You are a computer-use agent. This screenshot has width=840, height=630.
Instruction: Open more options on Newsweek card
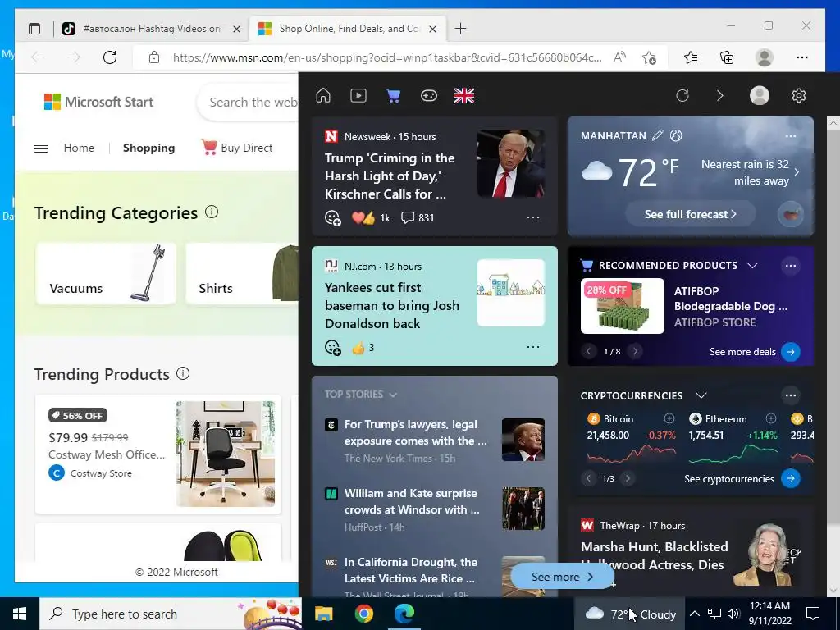pos(533,217)
